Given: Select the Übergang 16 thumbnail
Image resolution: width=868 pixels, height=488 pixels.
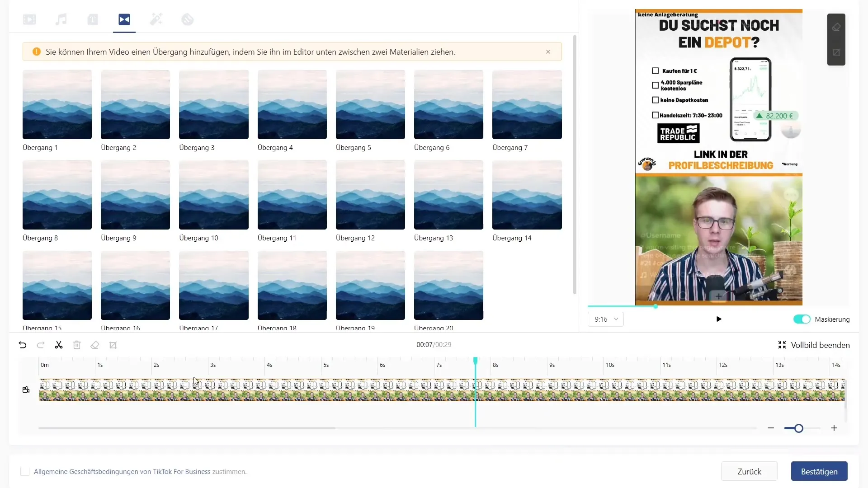Looking at the screenshot, I should click(135, 285).
